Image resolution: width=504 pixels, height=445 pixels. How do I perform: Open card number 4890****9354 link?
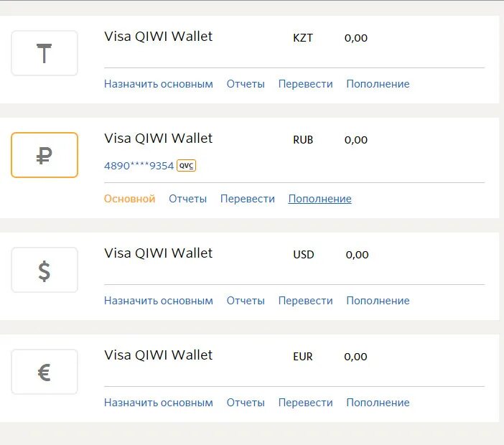(139, 166)
